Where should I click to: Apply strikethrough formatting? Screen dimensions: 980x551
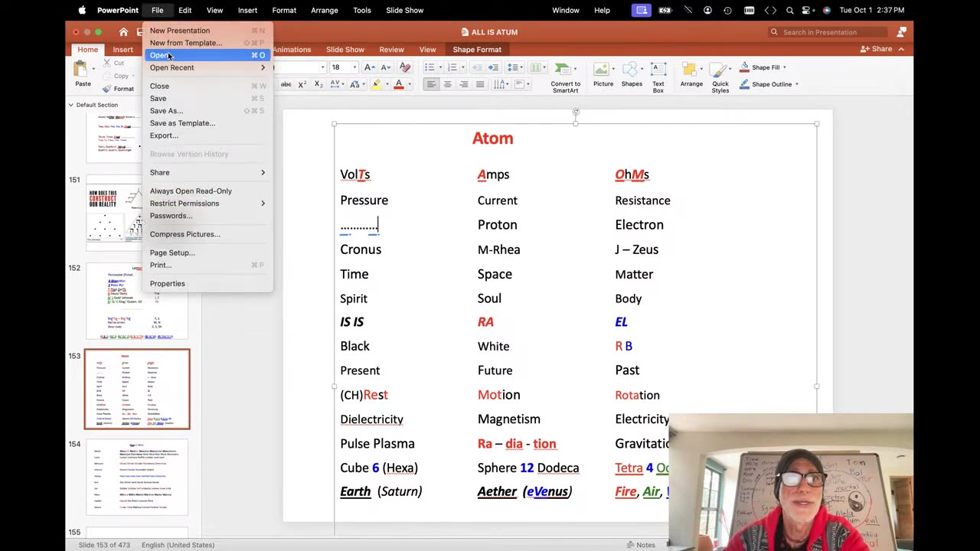click(286, 84)
